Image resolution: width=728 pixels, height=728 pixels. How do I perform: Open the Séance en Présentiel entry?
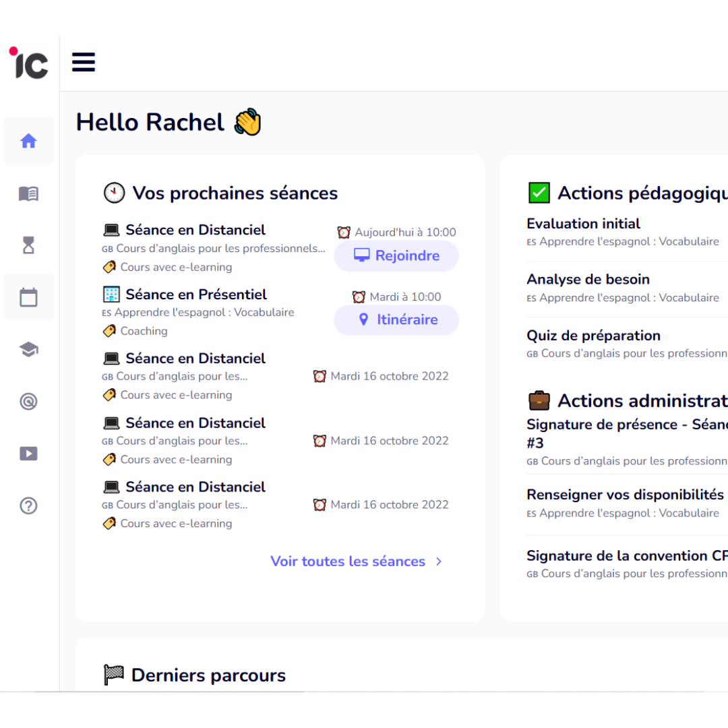pyautogui.click(x=196, y=295)
